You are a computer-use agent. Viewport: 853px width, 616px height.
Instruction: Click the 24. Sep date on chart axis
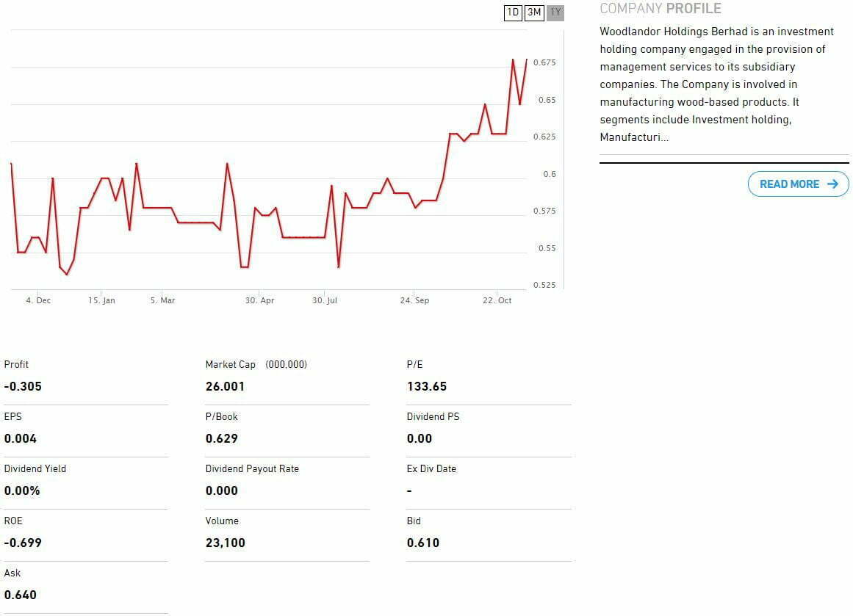click(x=414, y=301)
